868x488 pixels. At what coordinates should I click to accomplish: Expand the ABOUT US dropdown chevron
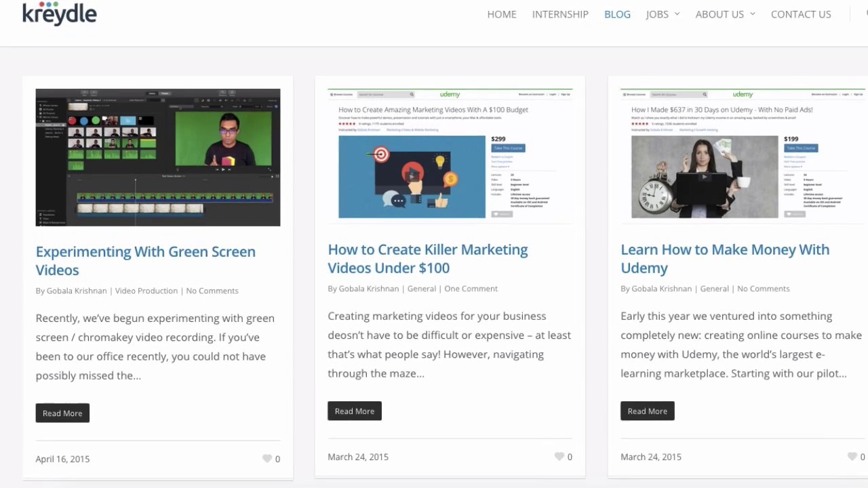pos(752,14)
